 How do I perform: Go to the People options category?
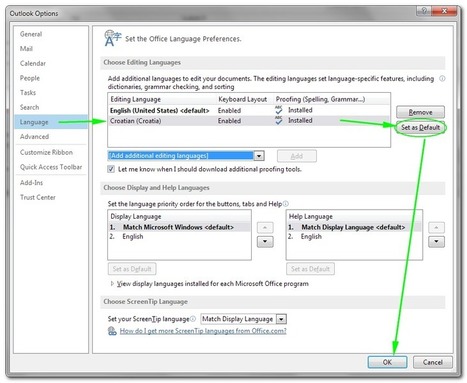click(x=30, y=78)
